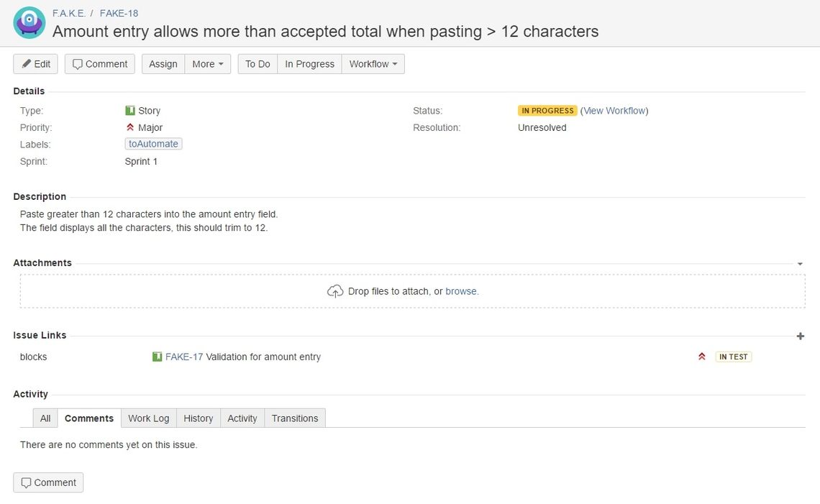Click the bottom Comment button
Viewport: 820px width, 504px height.
click(x=48, y=482)
